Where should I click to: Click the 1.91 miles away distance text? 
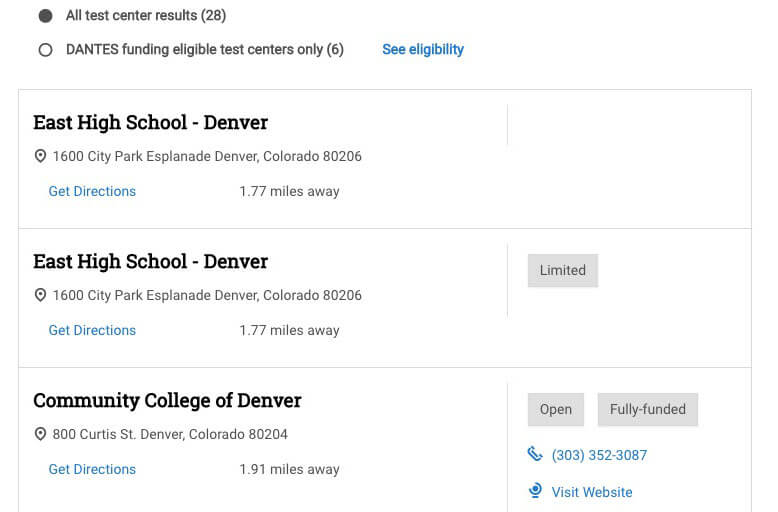pyautogui.click(x=289, y=469)
